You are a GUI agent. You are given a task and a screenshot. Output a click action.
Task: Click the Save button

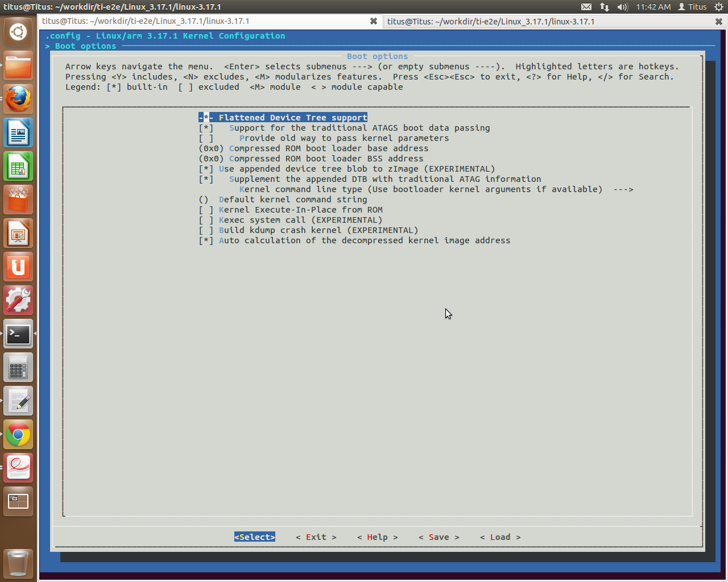(x=439, y=537)
